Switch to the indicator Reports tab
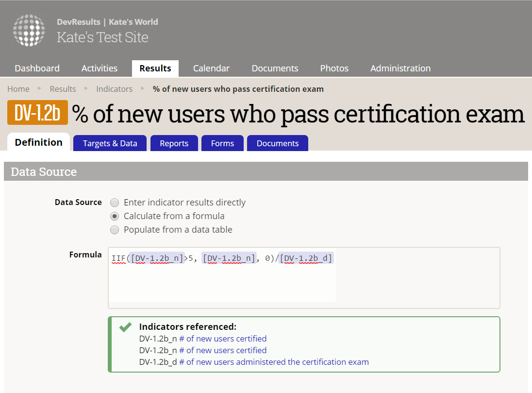This screenshot has width=532, height=393. coord(174,143)
